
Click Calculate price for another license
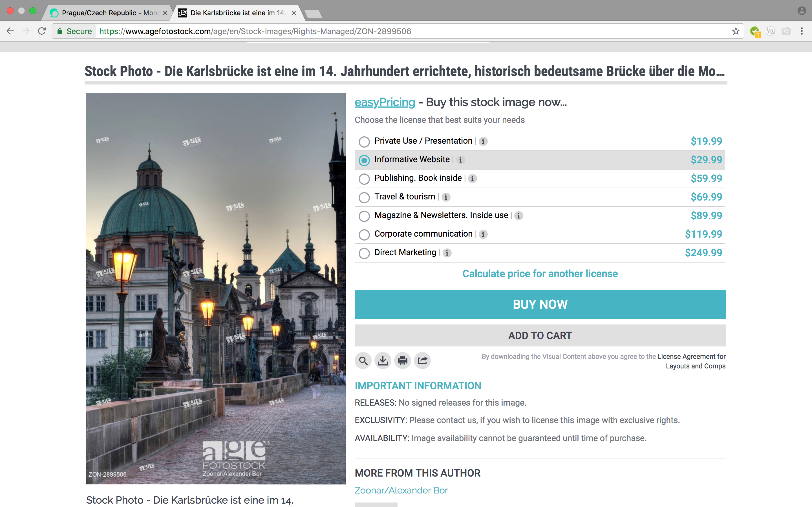pos(540,273)
